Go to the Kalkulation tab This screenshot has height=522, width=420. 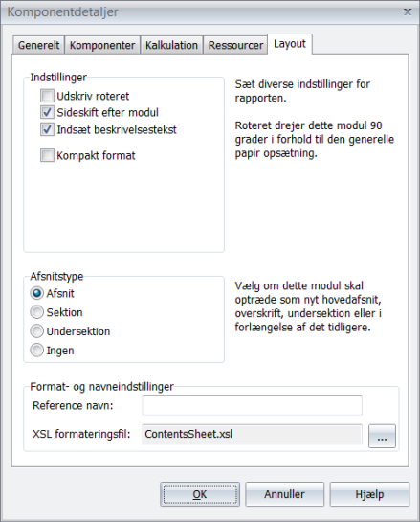[x=171, y=45]
